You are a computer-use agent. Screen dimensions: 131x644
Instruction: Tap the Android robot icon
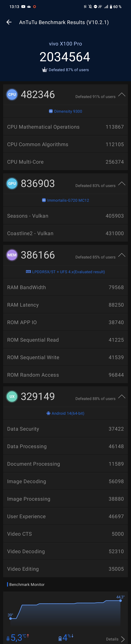pyautogui.click(x=48, y=413)
